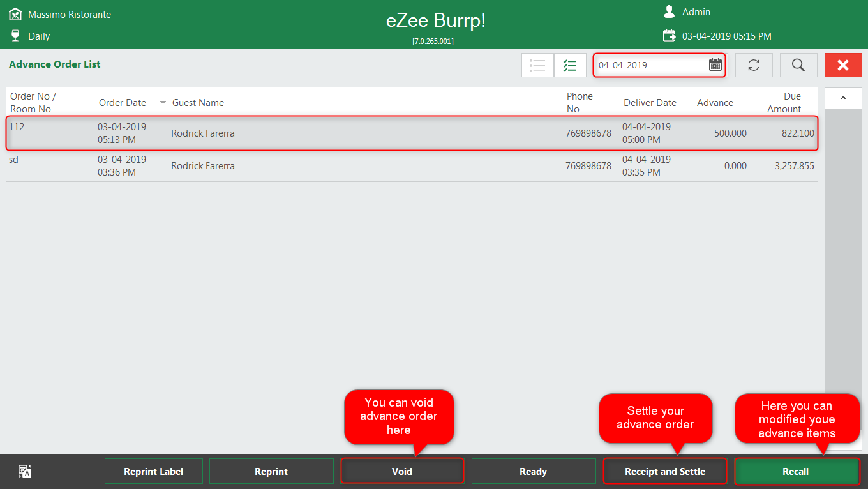This screenshot has height=489, width=868.
Task: Close the Advance Order List screen
Action: [843, 65]
